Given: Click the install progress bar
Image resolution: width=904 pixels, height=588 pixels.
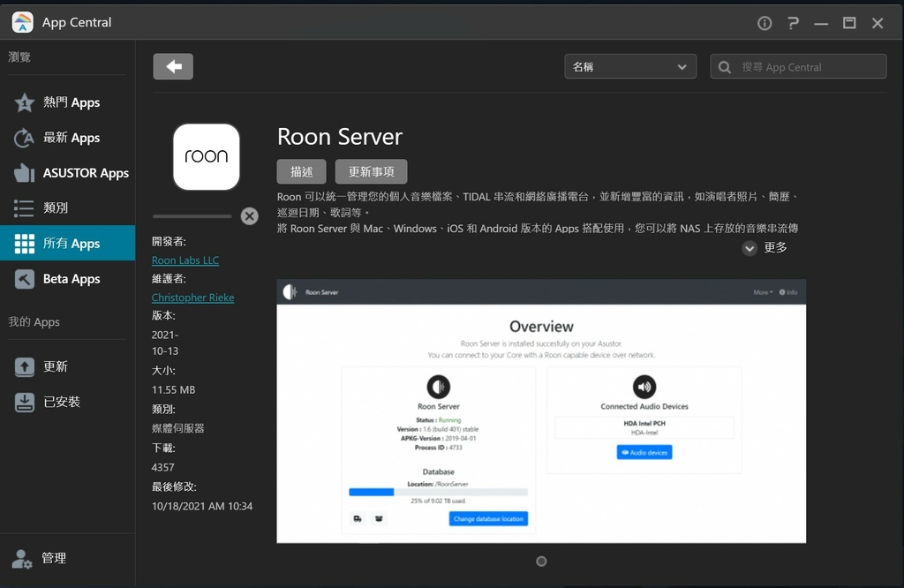Looking at the screenshot, I should (192, 217).
